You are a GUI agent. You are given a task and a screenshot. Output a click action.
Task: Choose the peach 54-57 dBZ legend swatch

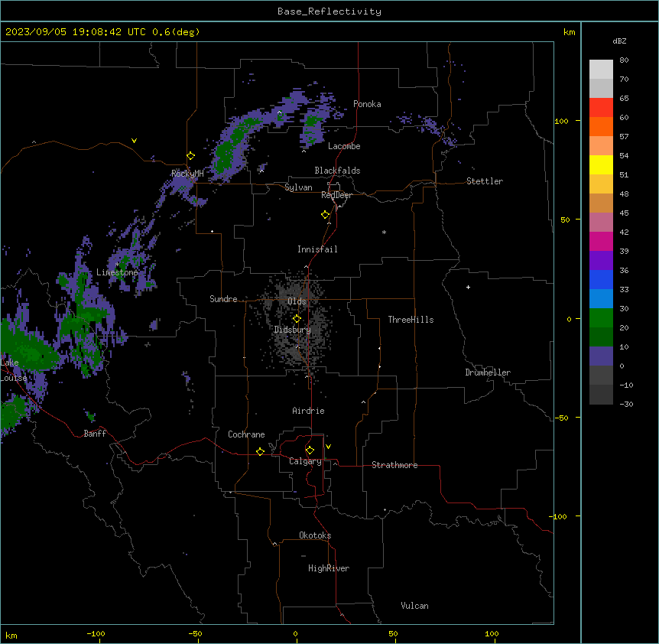pos(601,145)
